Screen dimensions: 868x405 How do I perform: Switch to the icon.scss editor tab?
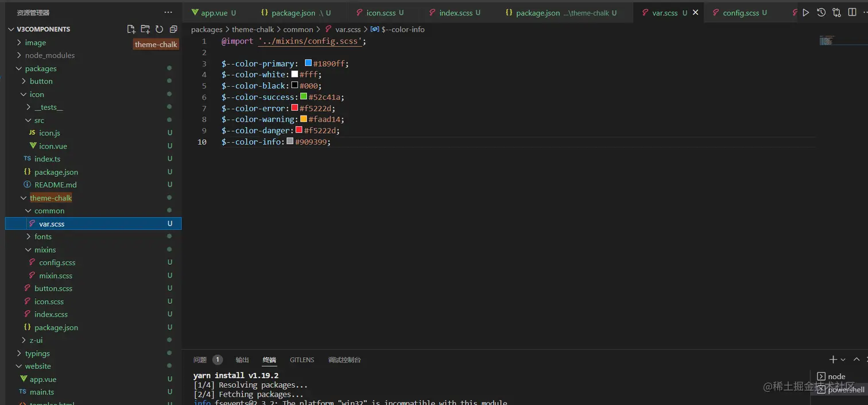pos(381,13)
